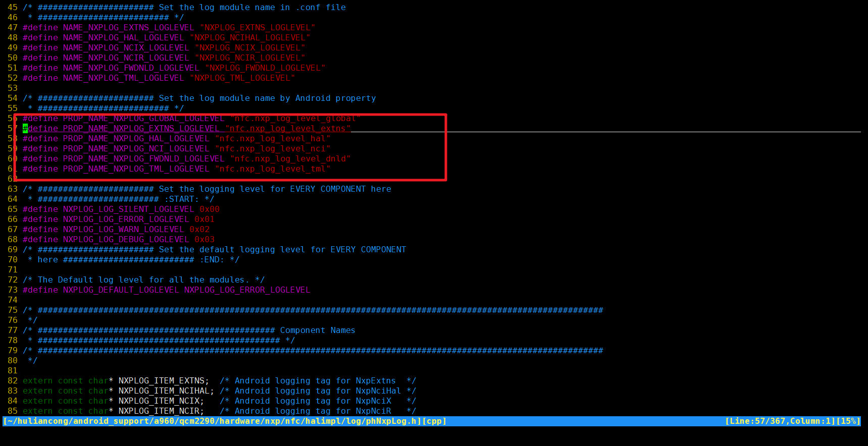Click the "nfc.nxp_log_level_hal" string

272,139
